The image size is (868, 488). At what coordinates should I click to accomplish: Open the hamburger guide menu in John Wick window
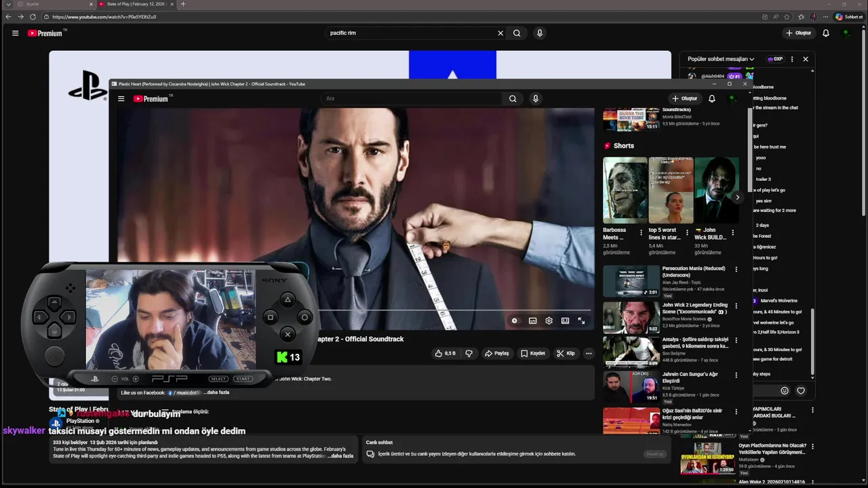(121, 99)
